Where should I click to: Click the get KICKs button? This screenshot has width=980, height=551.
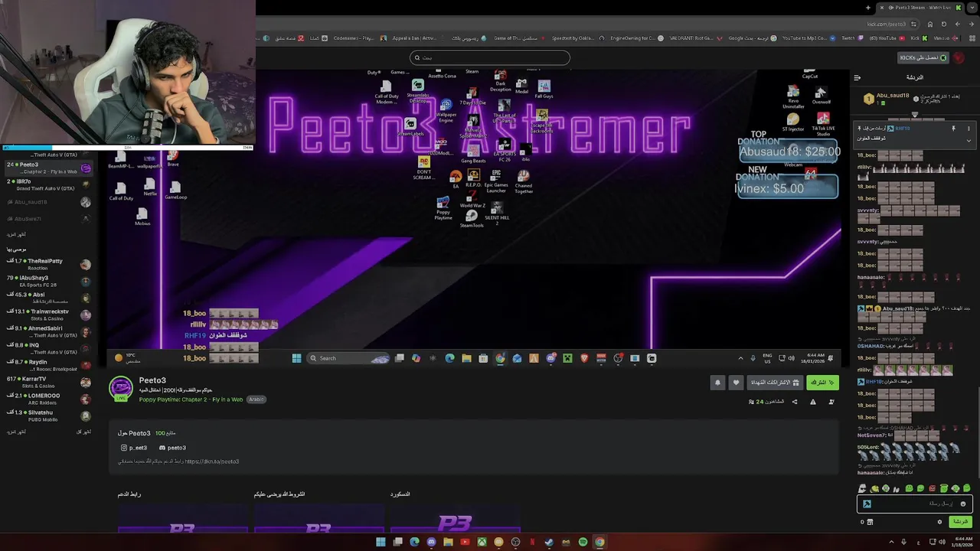coord(923,57)
